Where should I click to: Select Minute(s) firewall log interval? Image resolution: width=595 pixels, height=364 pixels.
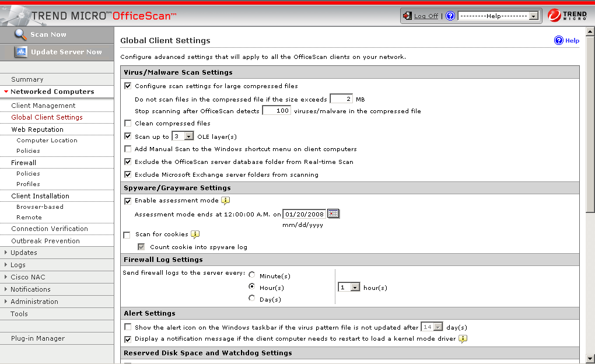[251, 274]
